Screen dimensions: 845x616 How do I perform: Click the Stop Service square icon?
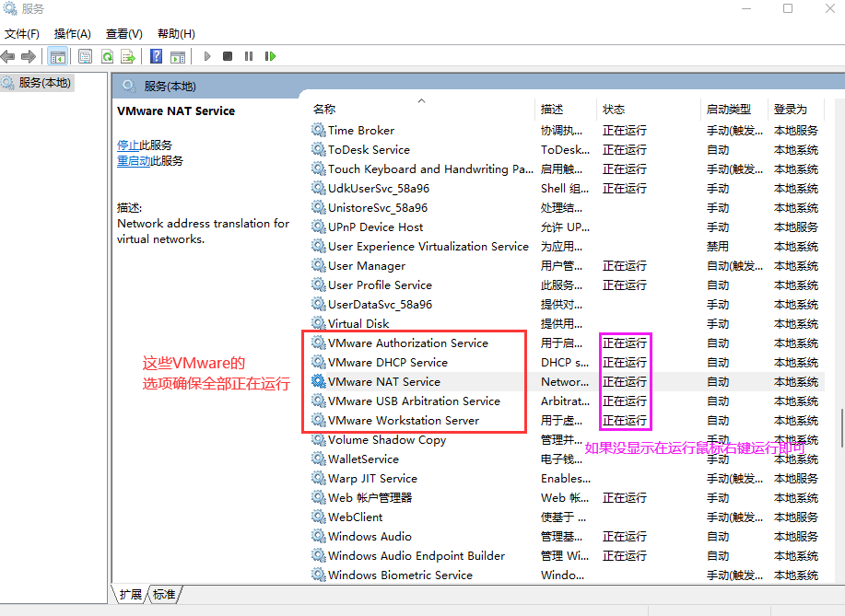[x=228, y=56]
